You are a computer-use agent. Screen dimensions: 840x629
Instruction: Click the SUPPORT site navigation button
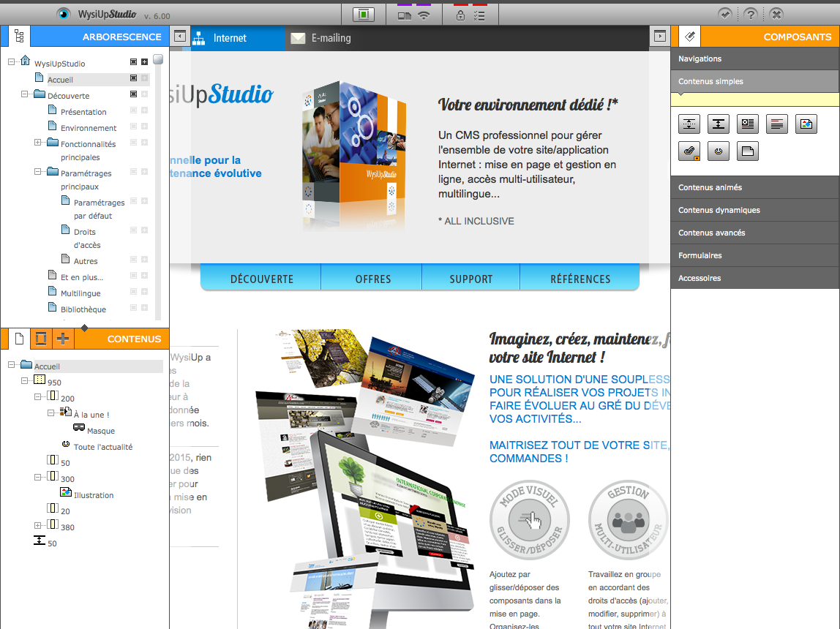click(x=471, y=279)
